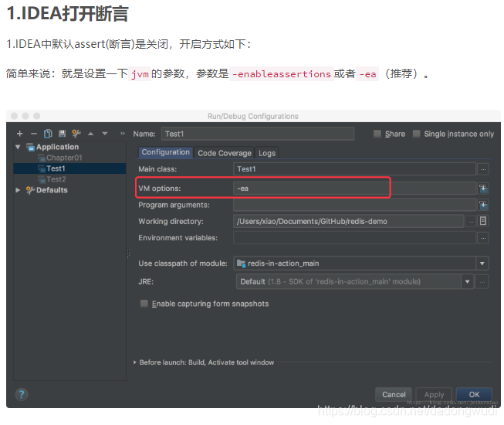Browse working directory ellipsis button
The image size is (504, 425).
[x=471, y=221]
